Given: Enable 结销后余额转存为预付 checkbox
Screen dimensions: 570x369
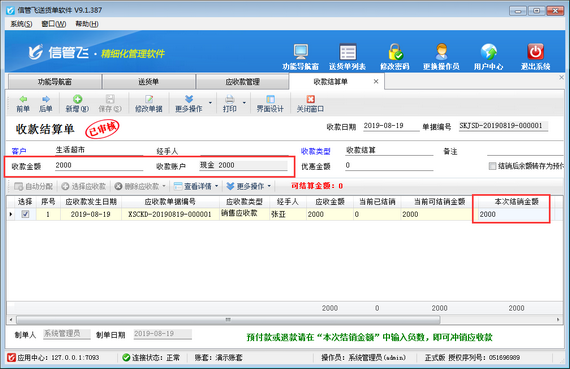Looking at the screenshot, I should 492,166.
